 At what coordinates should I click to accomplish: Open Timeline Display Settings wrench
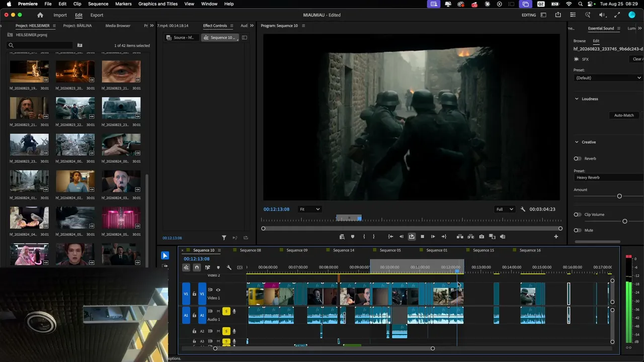[x=229, y=267]
